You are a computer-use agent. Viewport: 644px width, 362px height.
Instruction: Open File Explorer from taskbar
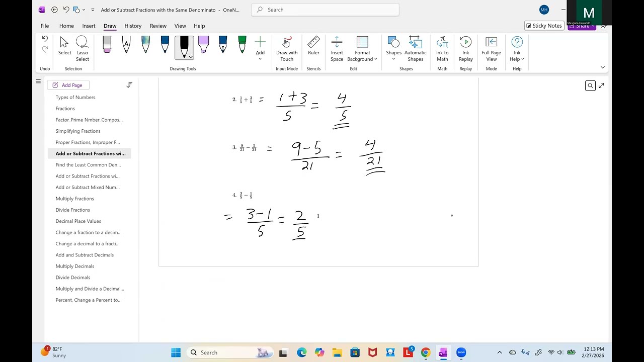click(x=337, y=352)
